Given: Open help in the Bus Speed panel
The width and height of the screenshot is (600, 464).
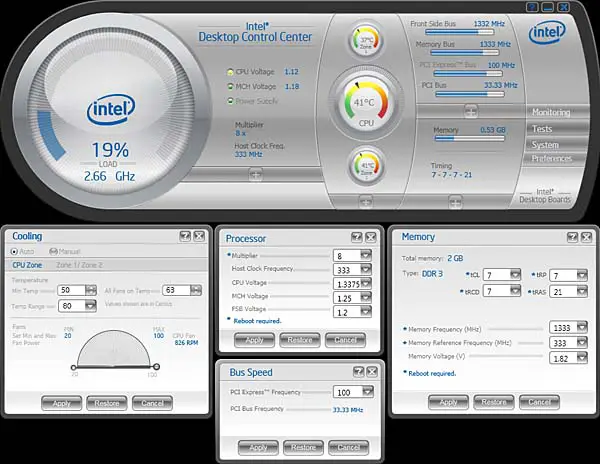Looking at the screenshot, I should click(359, 371).
